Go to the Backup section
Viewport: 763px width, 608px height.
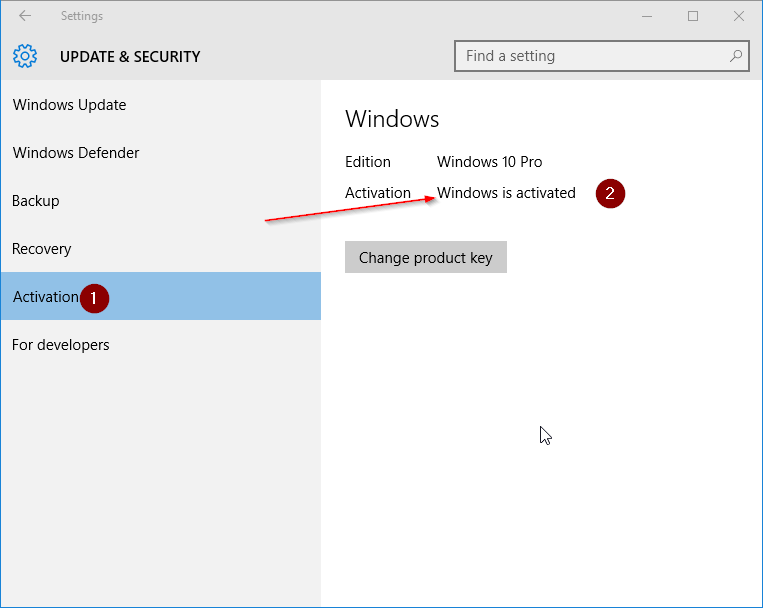161,201
